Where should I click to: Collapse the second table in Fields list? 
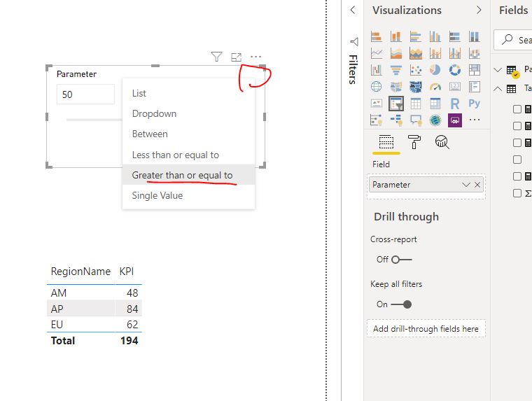pyautogui.click(x=498, y=89)
